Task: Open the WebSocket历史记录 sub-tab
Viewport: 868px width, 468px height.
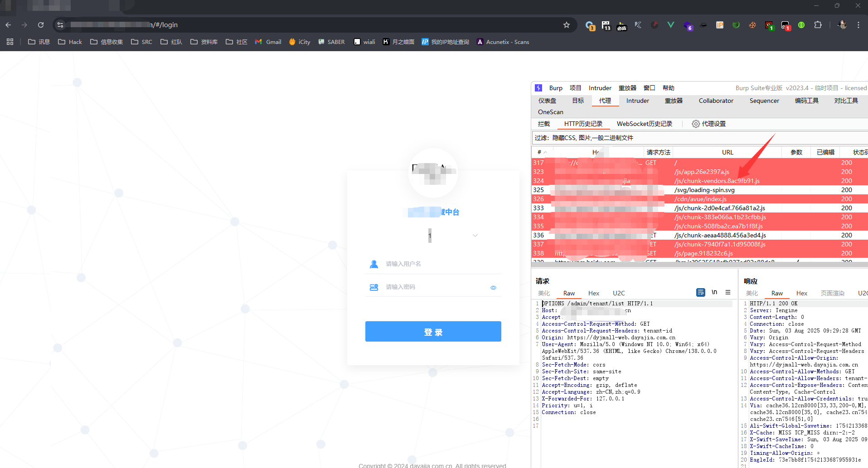Action: 645,124
